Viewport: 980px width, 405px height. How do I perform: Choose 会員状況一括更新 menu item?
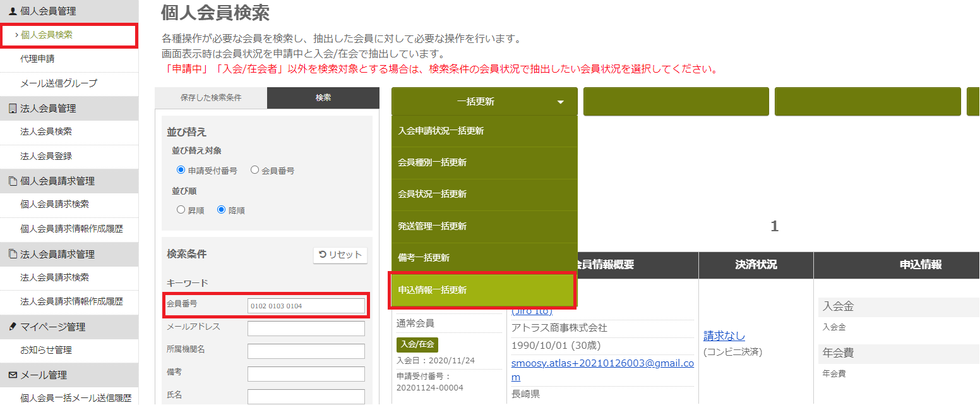coord(484,195)
